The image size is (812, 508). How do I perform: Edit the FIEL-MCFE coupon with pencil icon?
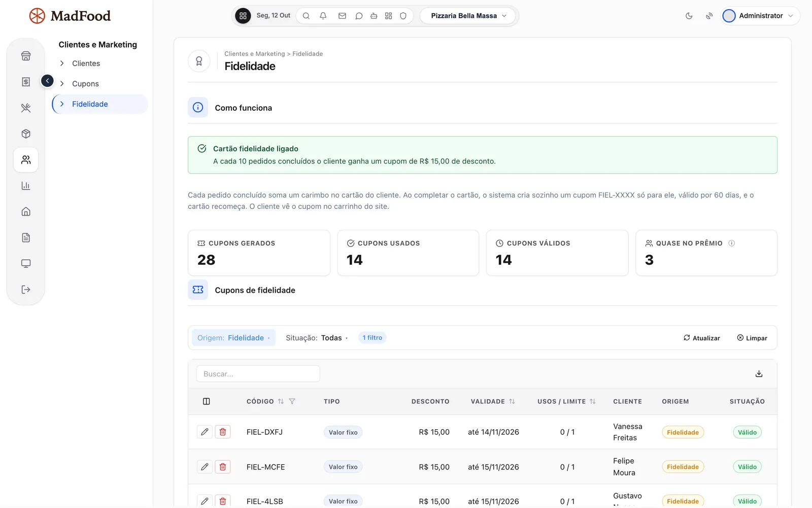[x=205, y=467]
